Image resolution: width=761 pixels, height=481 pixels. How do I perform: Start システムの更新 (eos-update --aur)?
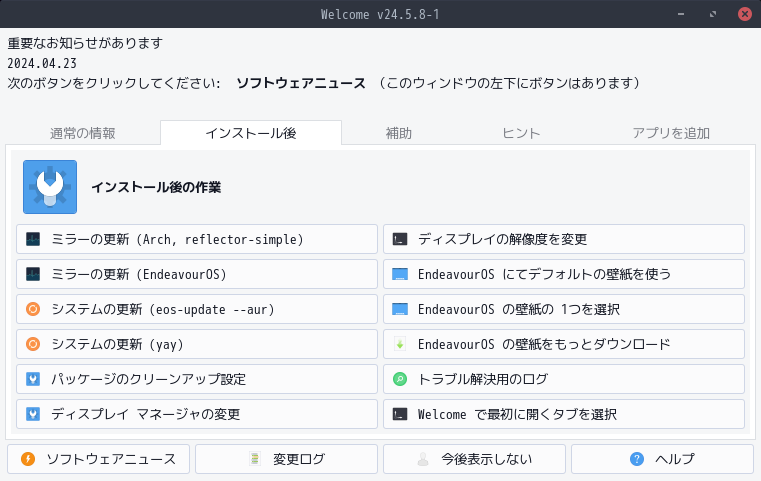coord(197,309)
